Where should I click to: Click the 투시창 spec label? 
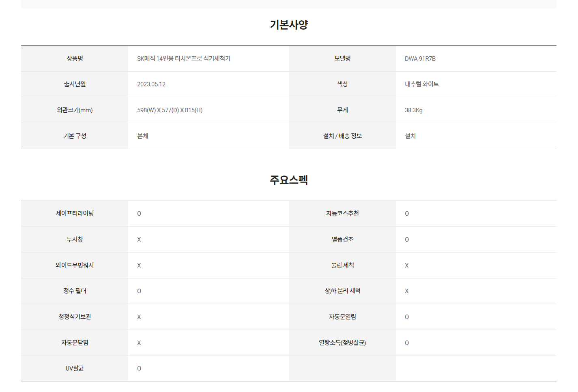[75, 240]
